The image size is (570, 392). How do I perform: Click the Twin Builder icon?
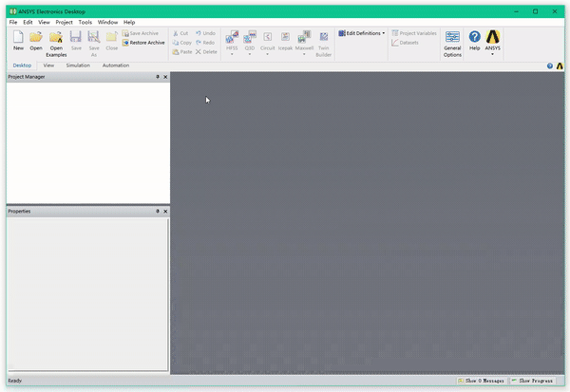(x=324, y=37)
